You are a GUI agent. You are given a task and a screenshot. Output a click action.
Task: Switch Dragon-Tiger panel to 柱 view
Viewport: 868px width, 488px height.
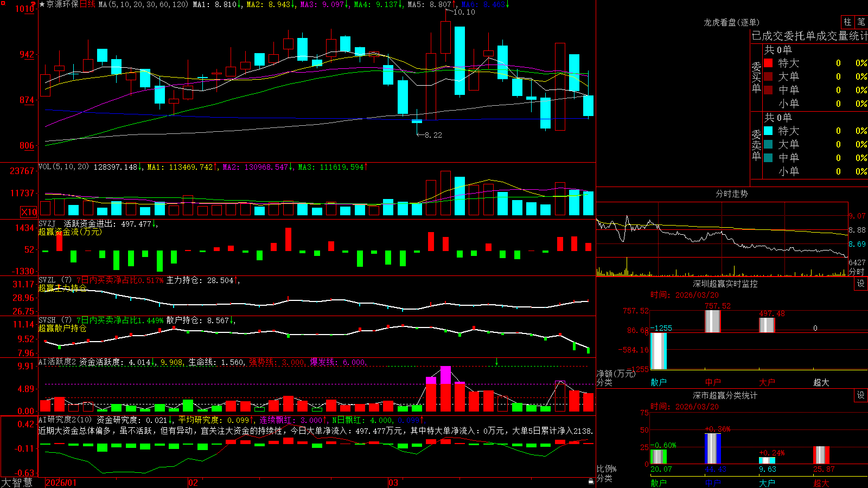[x=847, y=22]
